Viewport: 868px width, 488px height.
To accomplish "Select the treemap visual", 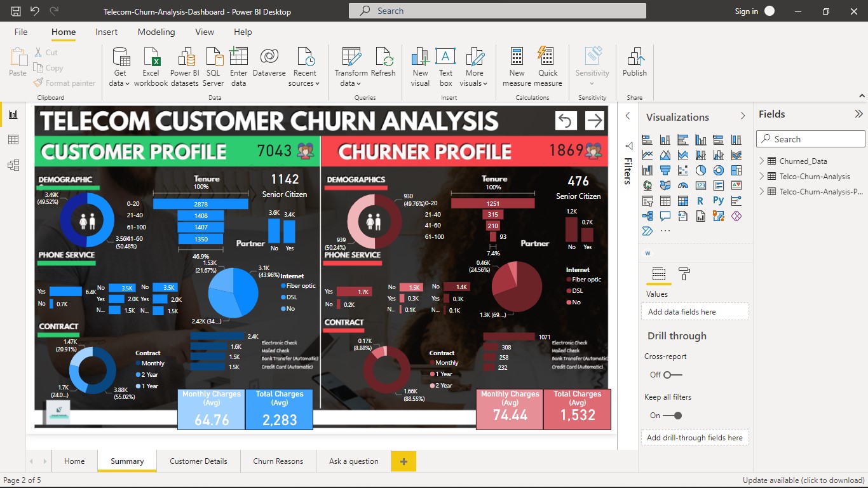I will point(736,170).
